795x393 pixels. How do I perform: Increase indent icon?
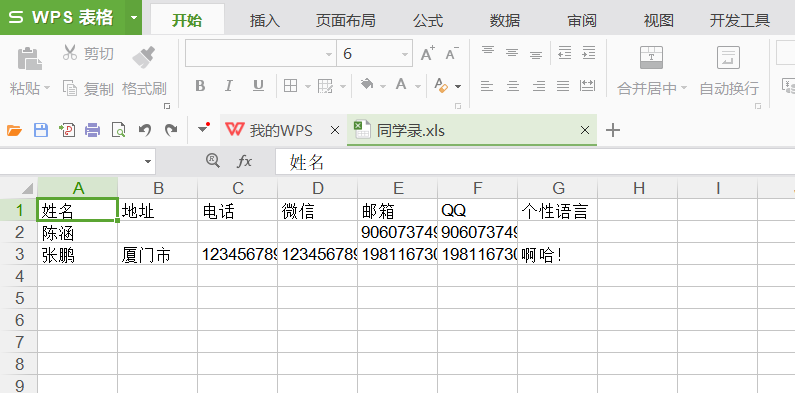[589, 53]
